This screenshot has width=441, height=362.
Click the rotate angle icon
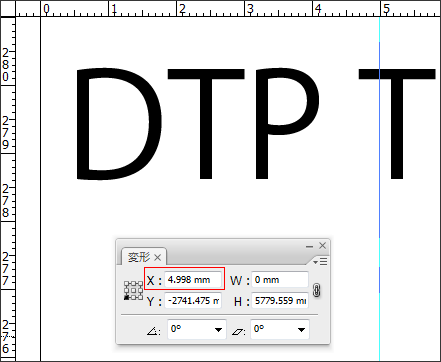(154, 331)
